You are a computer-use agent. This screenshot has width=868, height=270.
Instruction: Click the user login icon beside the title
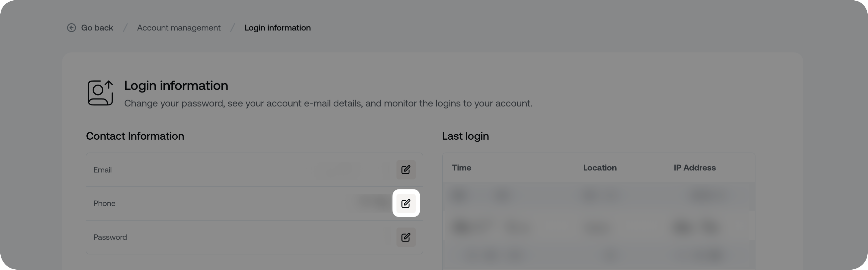coord(100,93)
